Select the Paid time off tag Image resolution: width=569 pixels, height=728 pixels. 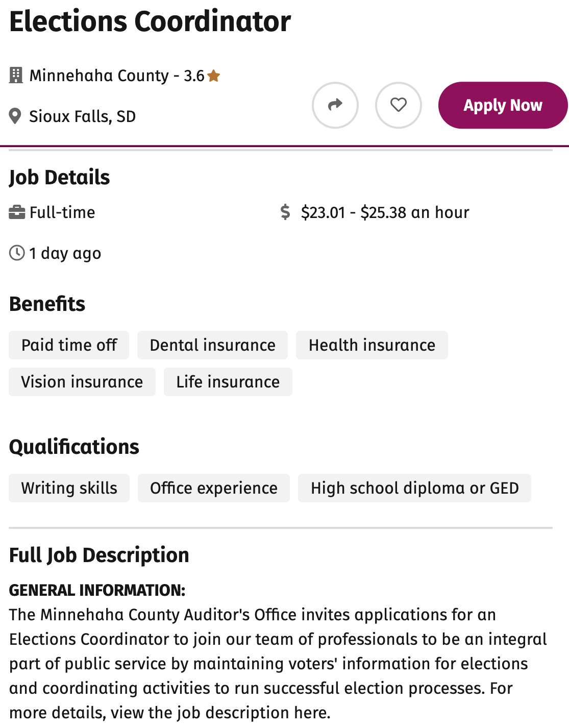pyautogui.click(x=69, y=345)
